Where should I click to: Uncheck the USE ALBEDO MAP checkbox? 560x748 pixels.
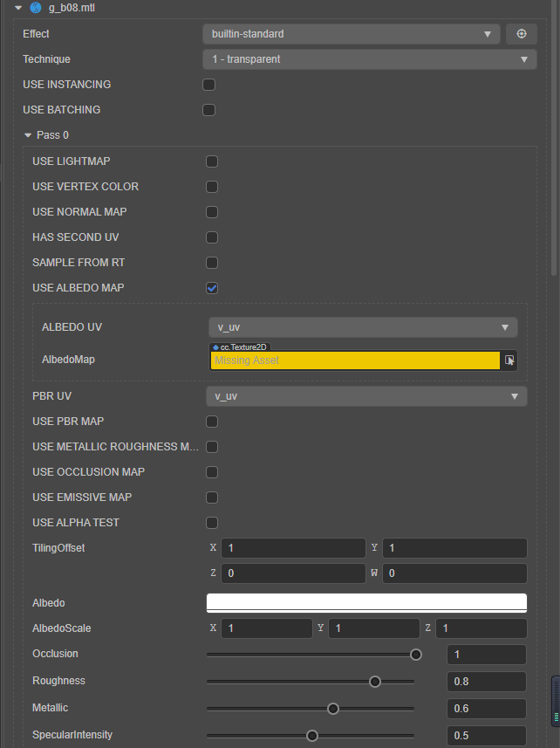coord(212,288)
